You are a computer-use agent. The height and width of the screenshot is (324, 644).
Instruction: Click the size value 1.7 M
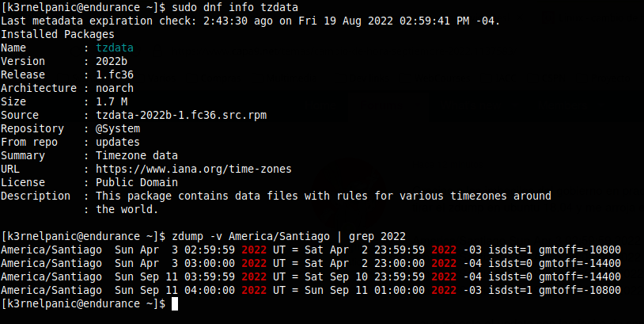point(112,101)
